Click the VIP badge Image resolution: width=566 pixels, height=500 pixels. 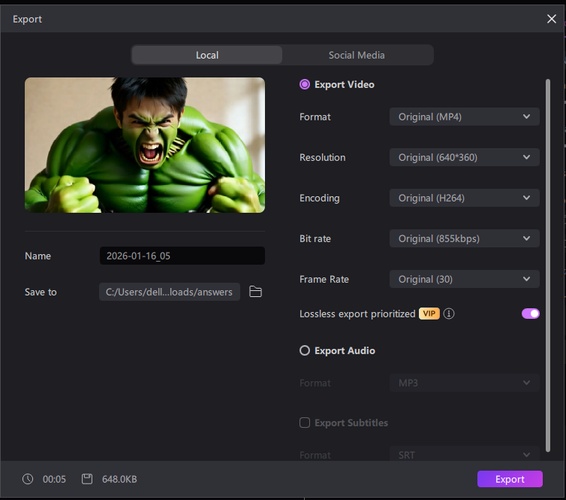coord(429,314)
